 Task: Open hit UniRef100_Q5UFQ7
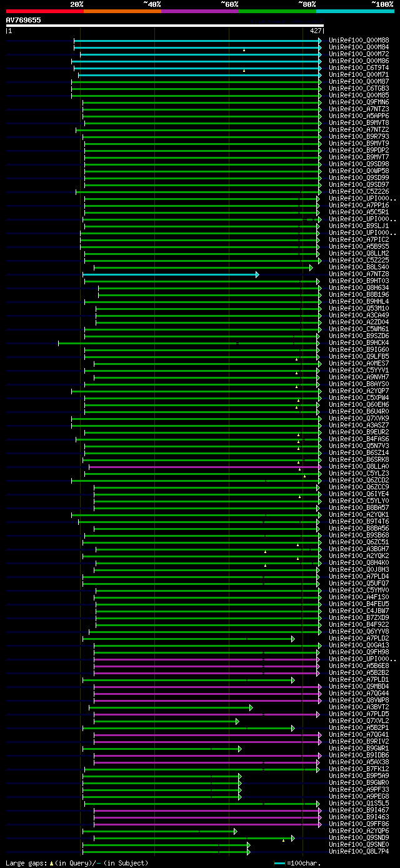click(359, 584)
